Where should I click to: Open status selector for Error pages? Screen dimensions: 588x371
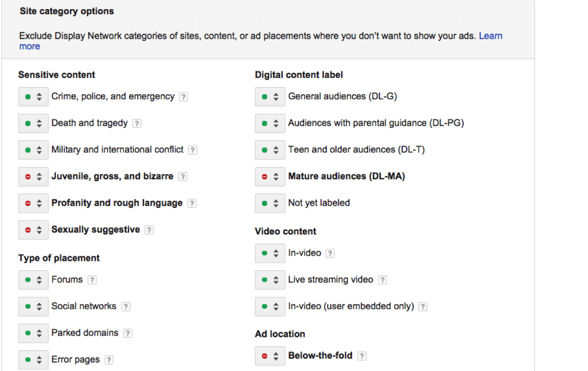(33, 360)
